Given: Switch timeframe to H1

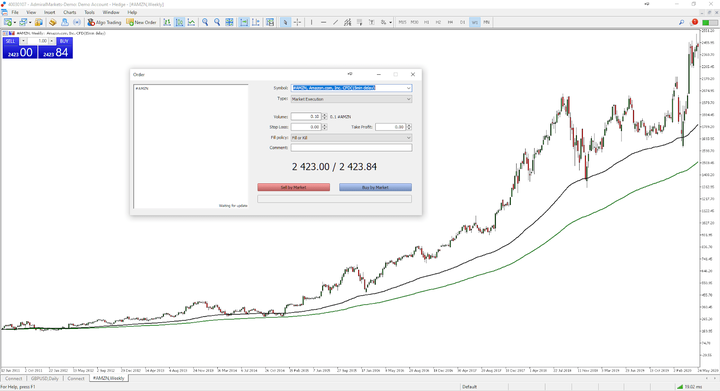Looking at the screenshot, I should [427, 22].
